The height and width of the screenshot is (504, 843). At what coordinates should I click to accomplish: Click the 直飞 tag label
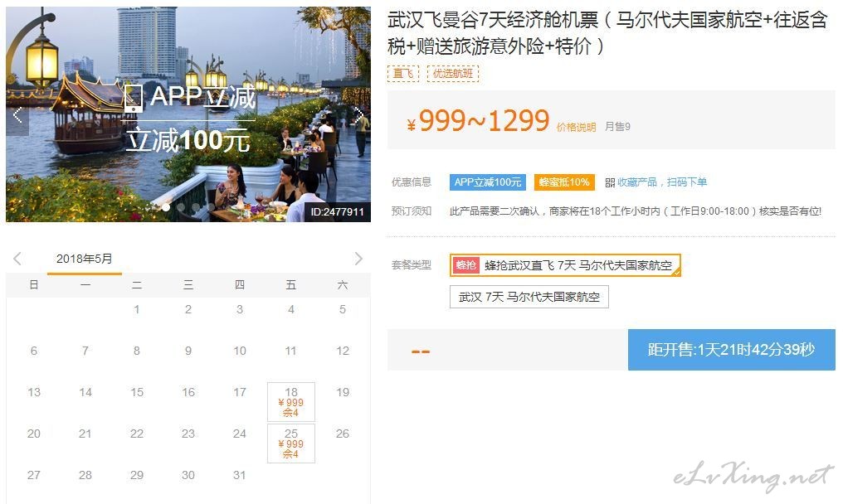tap(402, 74)
